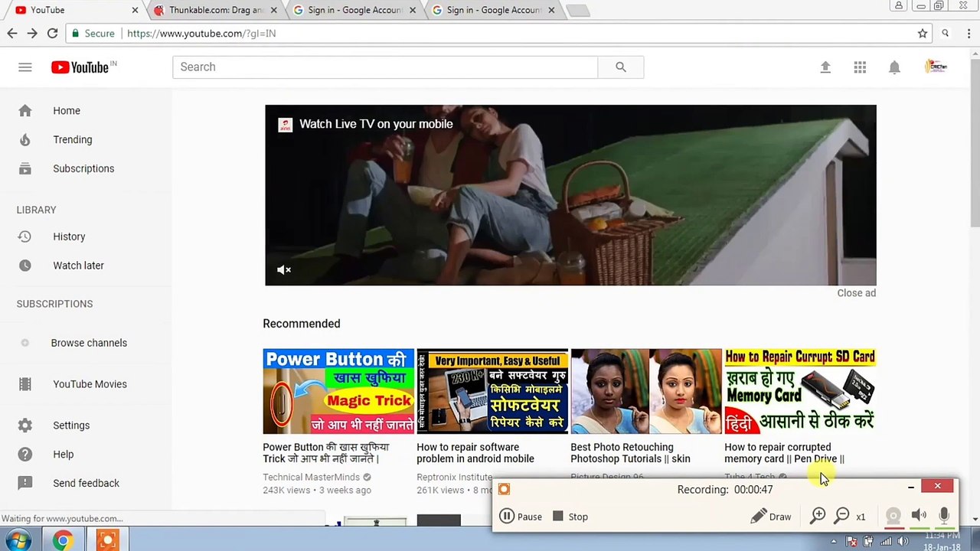Click zoom in magnifier in recorder toolbar
The image size is (980, 551).
click(818, 517)
